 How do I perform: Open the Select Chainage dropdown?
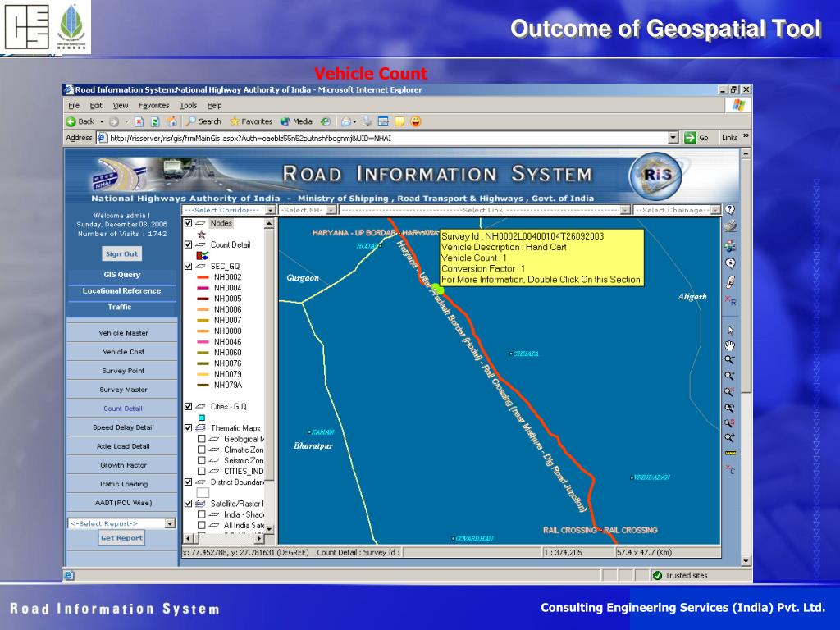point(715,210)
